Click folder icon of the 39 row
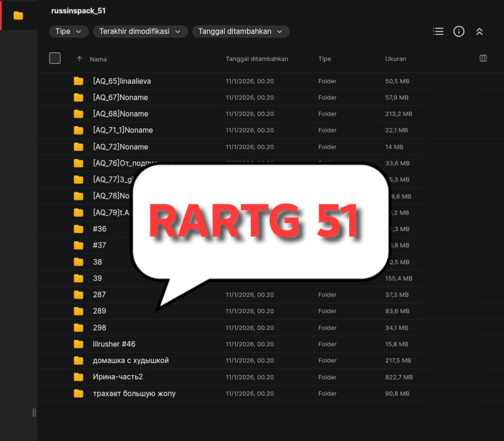504x441 pixels. [78, 278]
